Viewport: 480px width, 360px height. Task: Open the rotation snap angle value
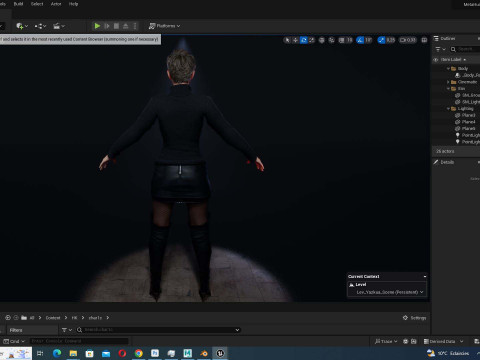tap(368, 40)
